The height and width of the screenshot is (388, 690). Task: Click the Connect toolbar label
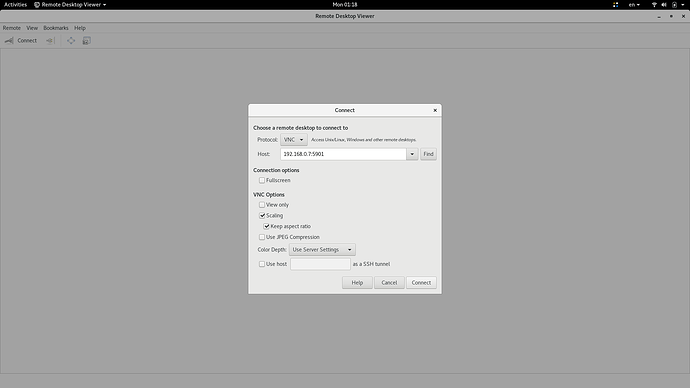pos(27,40)
